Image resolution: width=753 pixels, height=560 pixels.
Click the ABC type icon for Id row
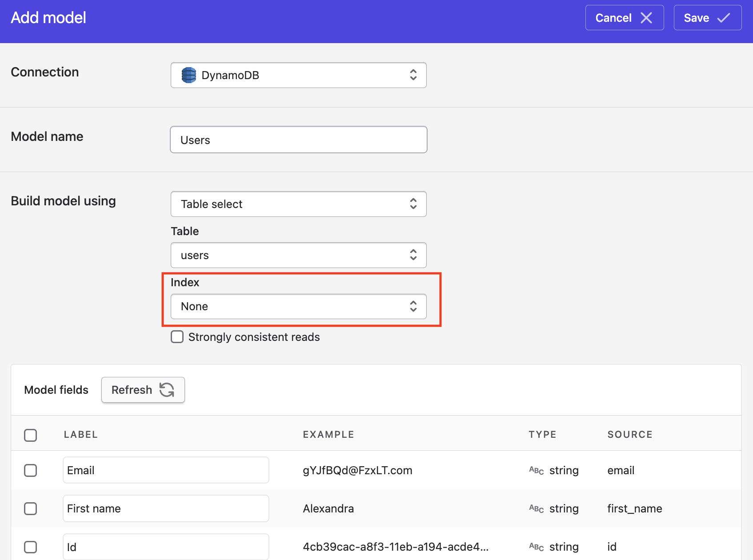click(536, 547)
